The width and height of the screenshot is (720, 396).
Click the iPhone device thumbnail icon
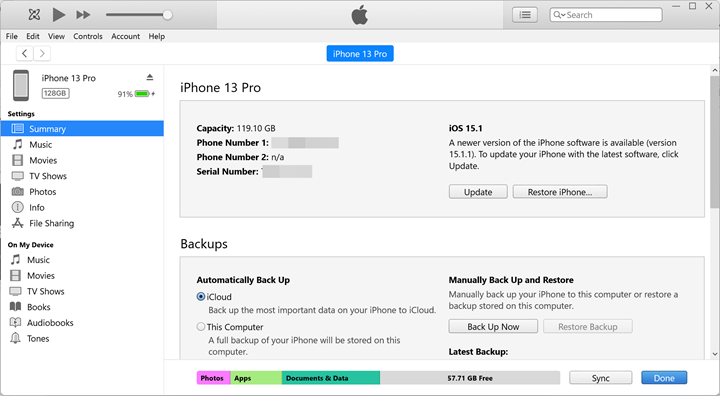(x=21, y=85)
